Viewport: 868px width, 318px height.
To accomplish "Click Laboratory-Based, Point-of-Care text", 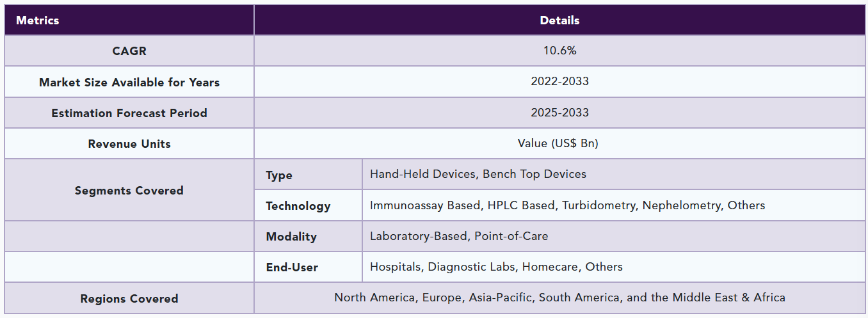I will [x=459, y=236].
